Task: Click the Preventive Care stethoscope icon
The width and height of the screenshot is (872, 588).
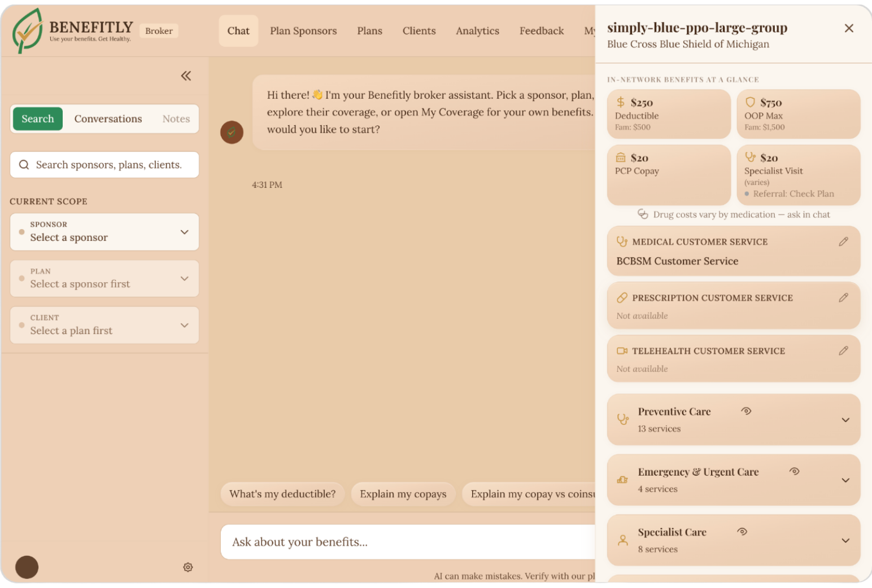Action: pyautogui.click(x=623, y=419)
